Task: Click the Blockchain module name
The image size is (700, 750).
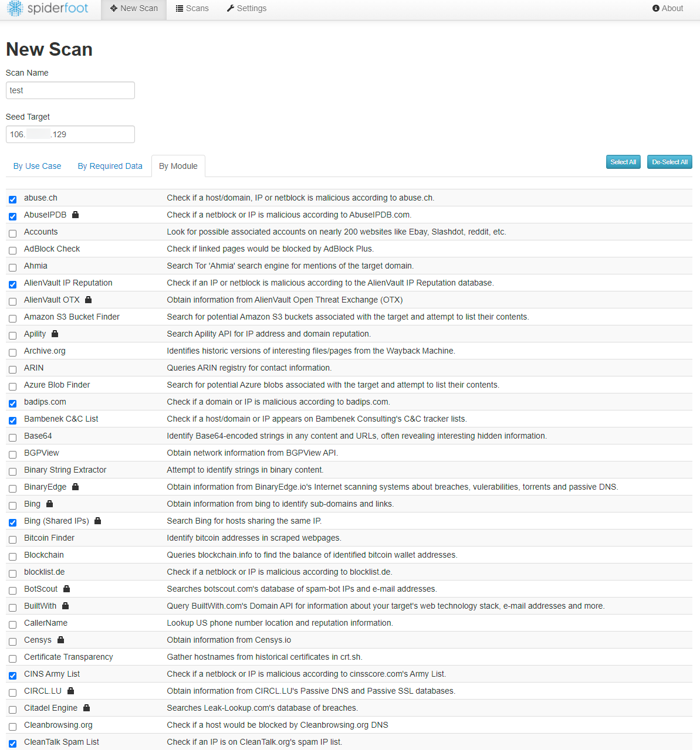Action: 44,555
